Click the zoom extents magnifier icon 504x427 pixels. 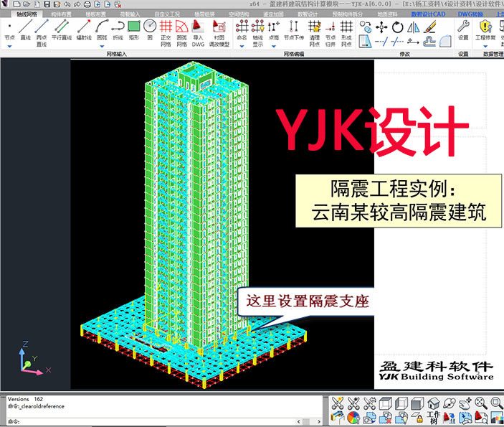[481, 403]
